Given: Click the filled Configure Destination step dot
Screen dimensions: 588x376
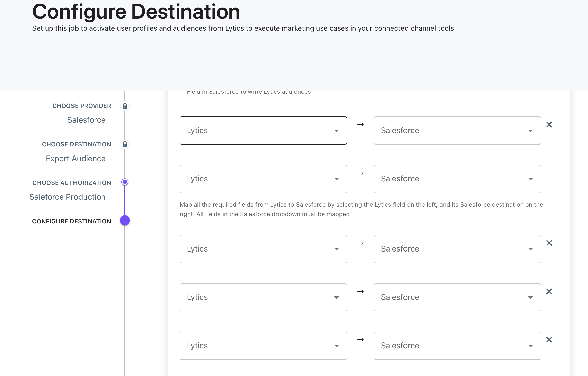Looking at the screenshot, I should [x=125, y=220].
